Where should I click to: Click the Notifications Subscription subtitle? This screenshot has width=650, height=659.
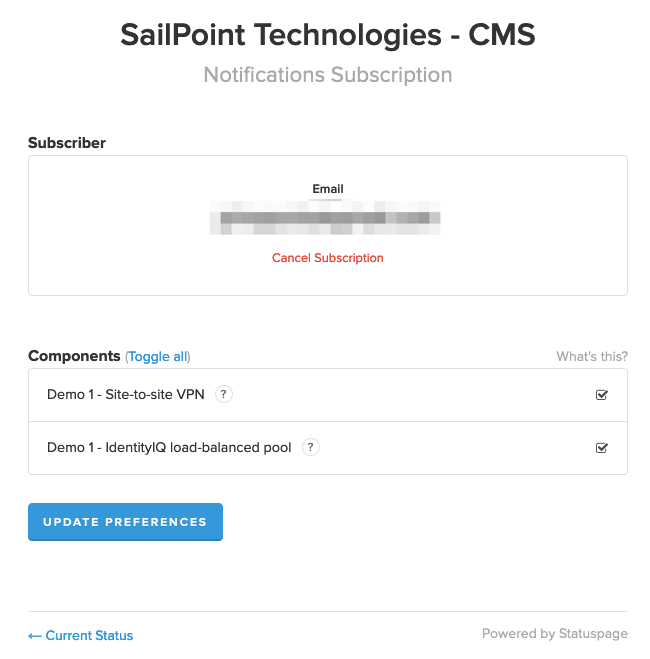click(x=328, y=75)
